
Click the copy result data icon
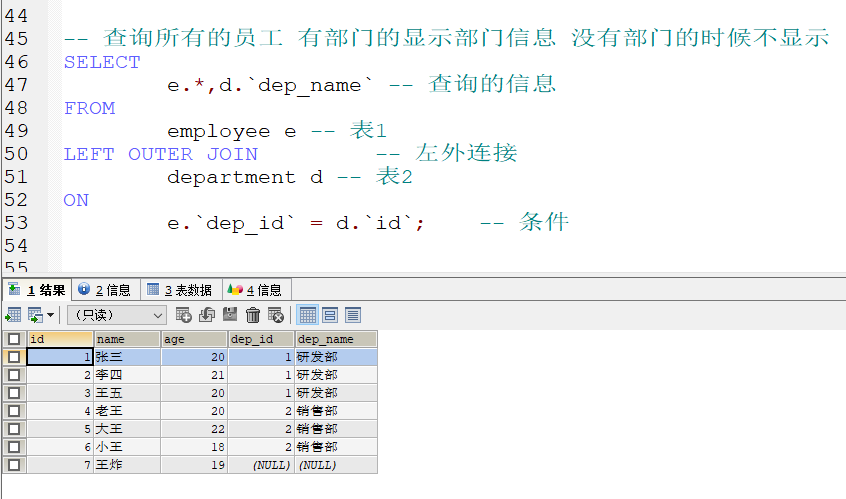(35, 315)
